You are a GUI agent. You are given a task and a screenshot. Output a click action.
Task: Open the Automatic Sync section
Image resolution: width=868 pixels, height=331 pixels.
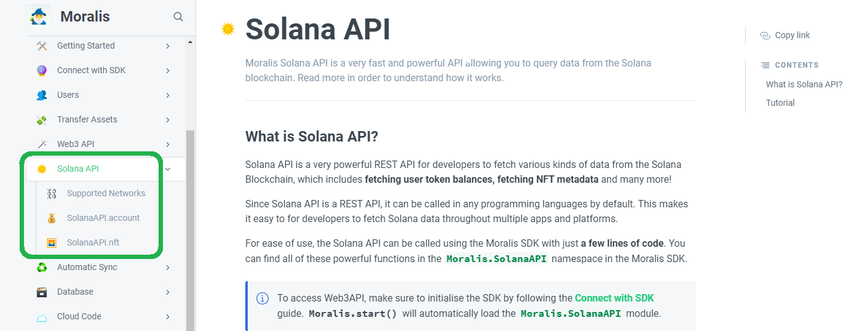point(87,267)
